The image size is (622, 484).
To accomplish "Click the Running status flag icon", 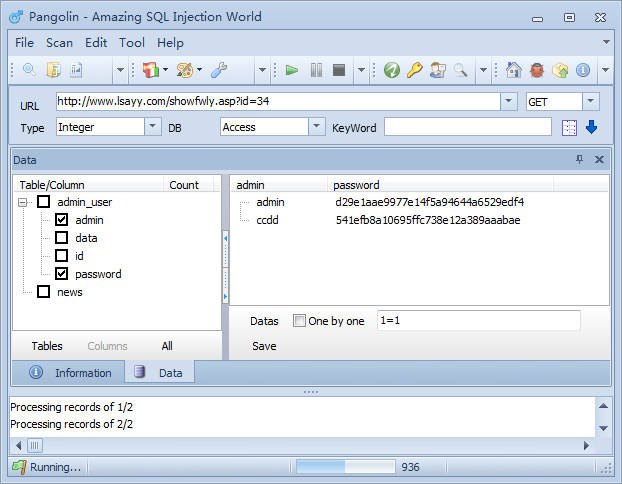I will [x=19, y=467].
